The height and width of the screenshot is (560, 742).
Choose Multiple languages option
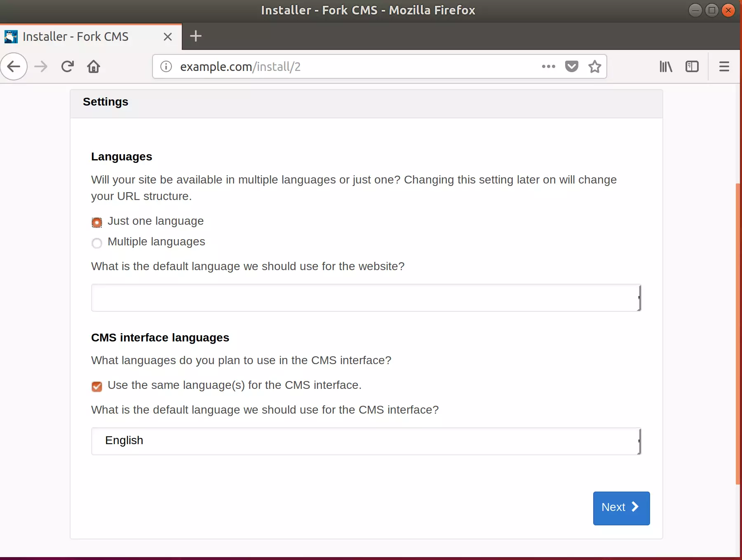(97, 243)
